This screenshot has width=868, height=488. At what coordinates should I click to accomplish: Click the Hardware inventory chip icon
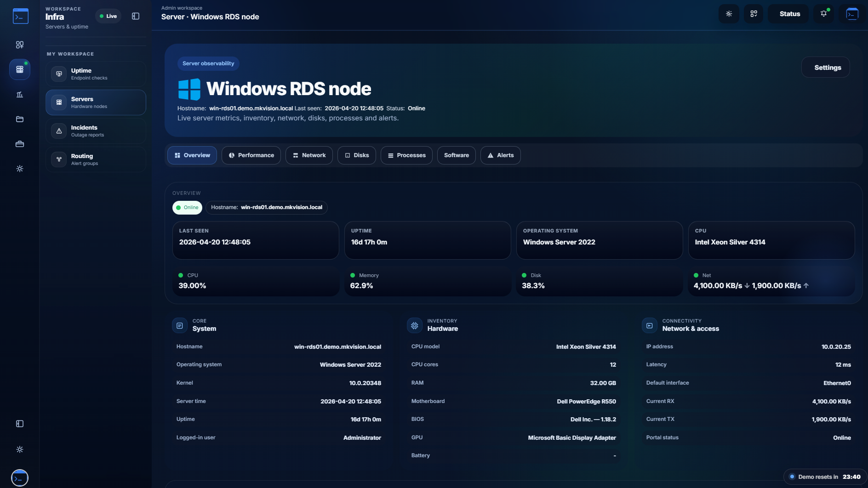(415, 325)
